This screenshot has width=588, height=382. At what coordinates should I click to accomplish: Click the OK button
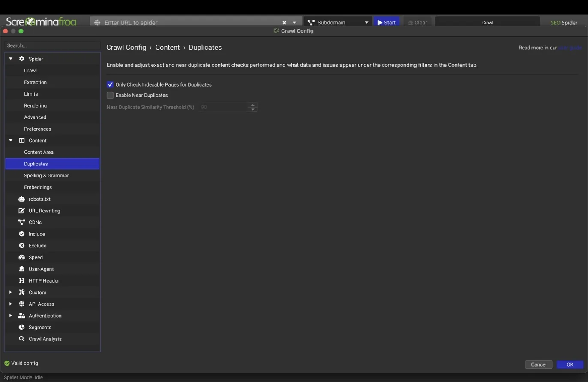click(570, 364)
